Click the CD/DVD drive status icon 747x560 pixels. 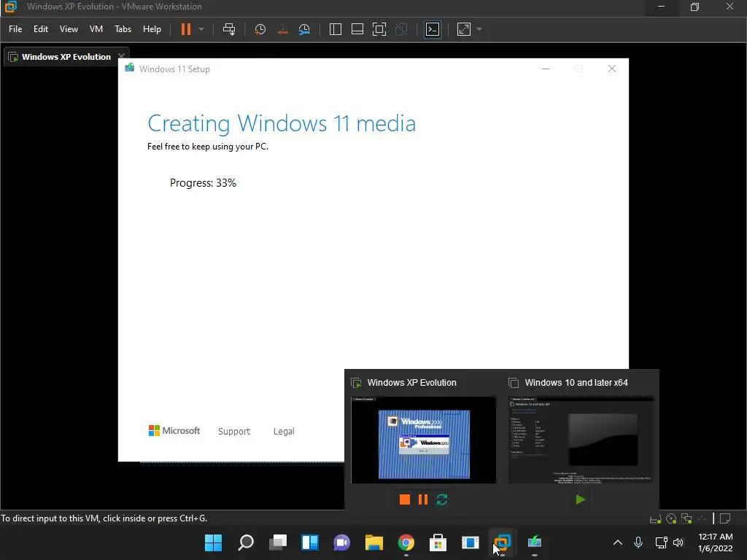[671, 518]
